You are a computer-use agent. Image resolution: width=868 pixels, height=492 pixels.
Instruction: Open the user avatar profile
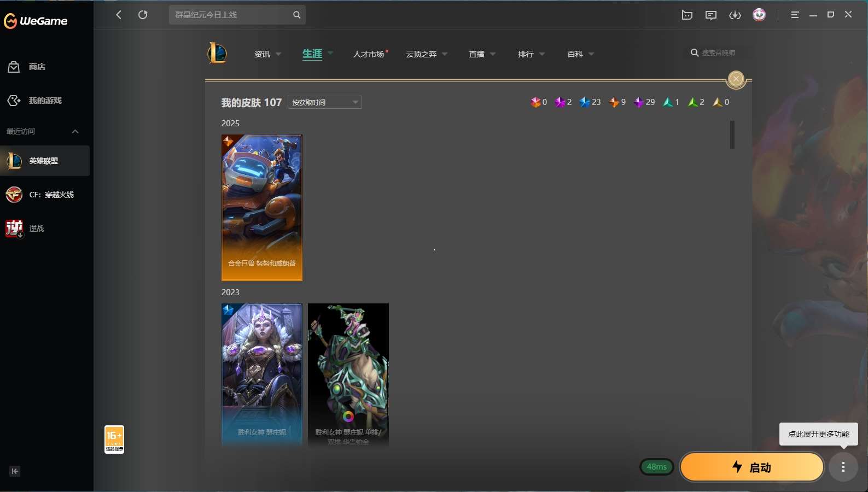pyautogui.click(x=759, y=15)
